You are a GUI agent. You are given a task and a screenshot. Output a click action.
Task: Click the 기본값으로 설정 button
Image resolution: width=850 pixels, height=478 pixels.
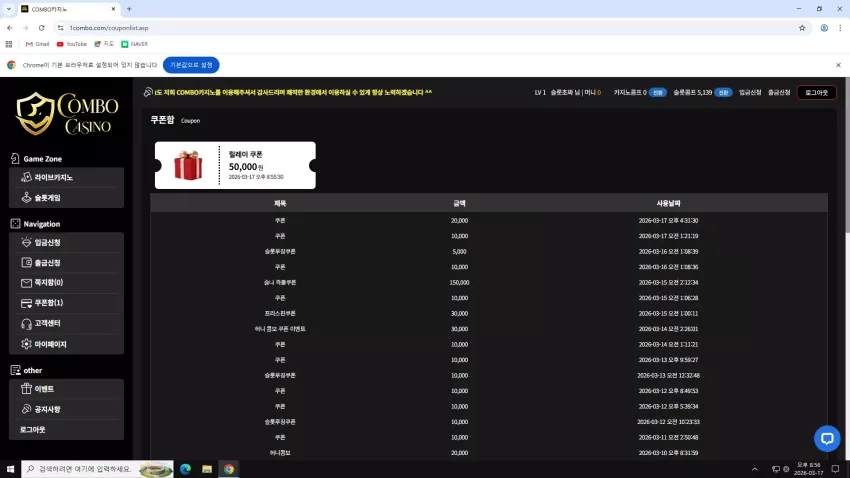point(191,65)
